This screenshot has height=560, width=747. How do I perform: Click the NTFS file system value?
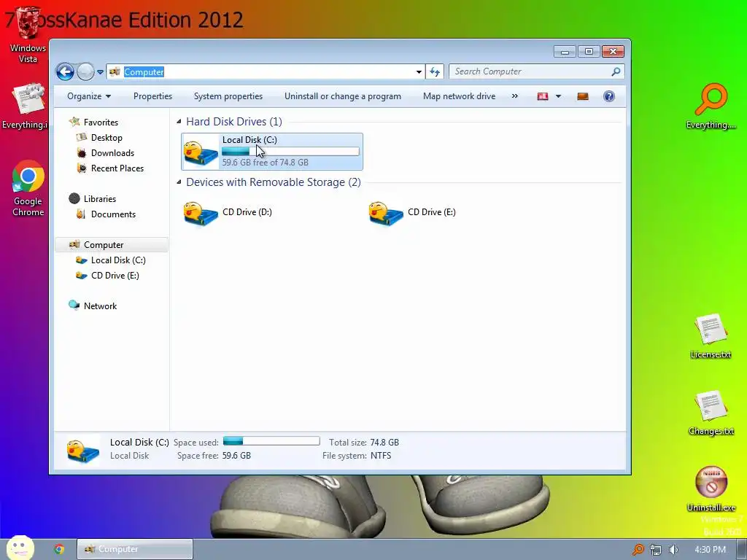[381, 456]
